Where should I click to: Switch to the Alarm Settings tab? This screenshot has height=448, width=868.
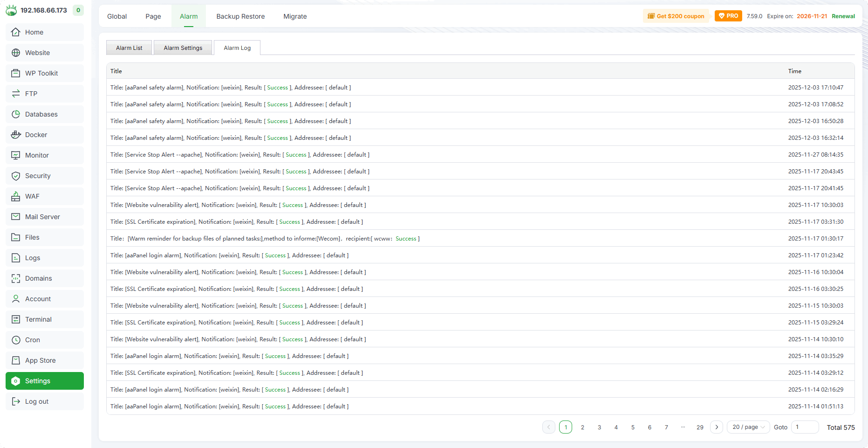(183, 48)
